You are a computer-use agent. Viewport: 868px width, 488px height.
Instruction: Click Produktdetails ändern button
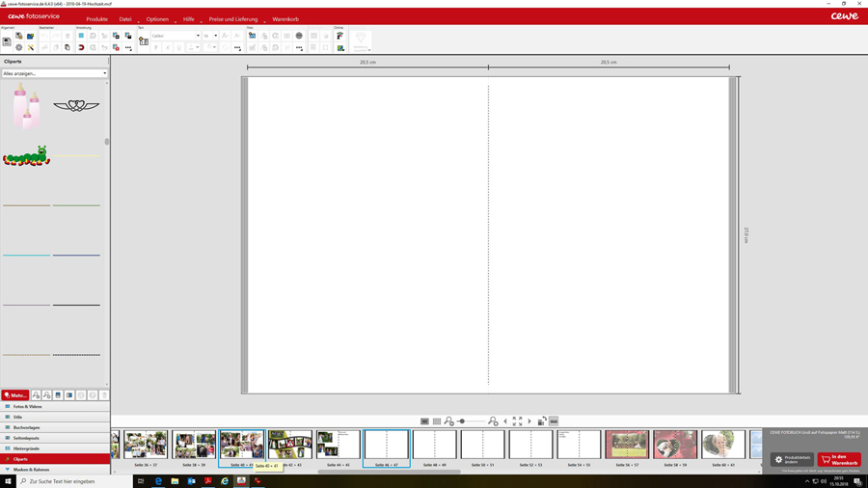click(792, 459)
